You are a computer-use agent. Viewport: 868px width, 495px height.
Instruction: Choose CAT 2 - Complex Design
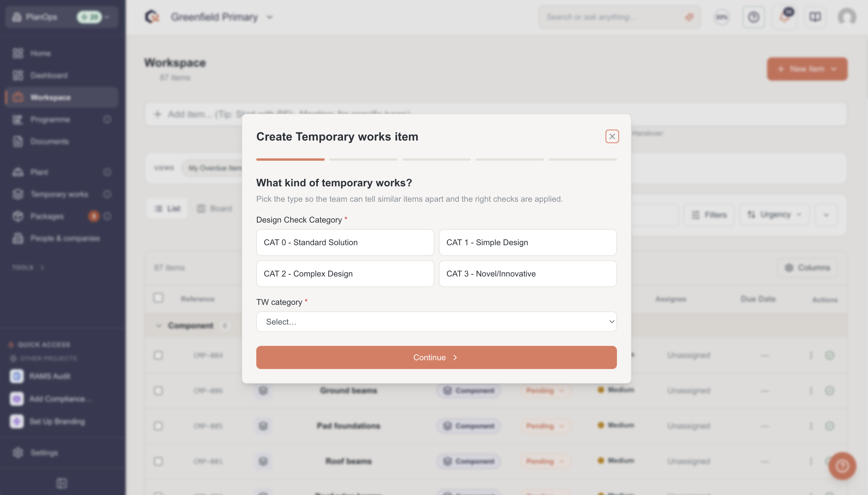[x=345, y=274]
